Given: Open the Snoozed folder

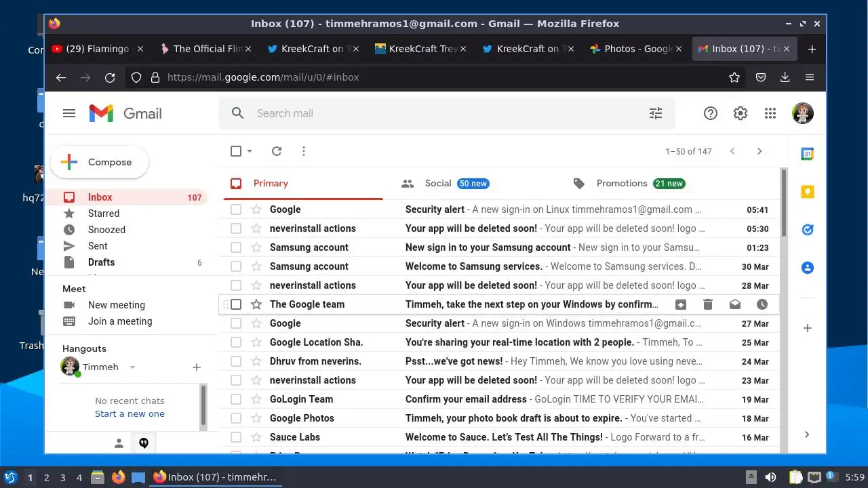Looking at the screenshot, I should [x=106, y=230].
